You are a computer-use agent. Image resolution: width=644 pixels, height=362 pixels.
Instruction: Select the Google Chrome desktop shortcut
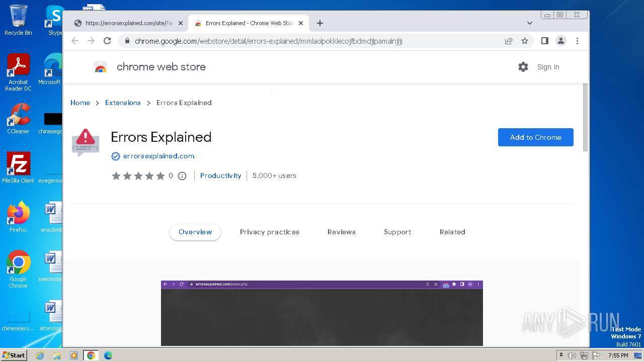tap(18, 269)
